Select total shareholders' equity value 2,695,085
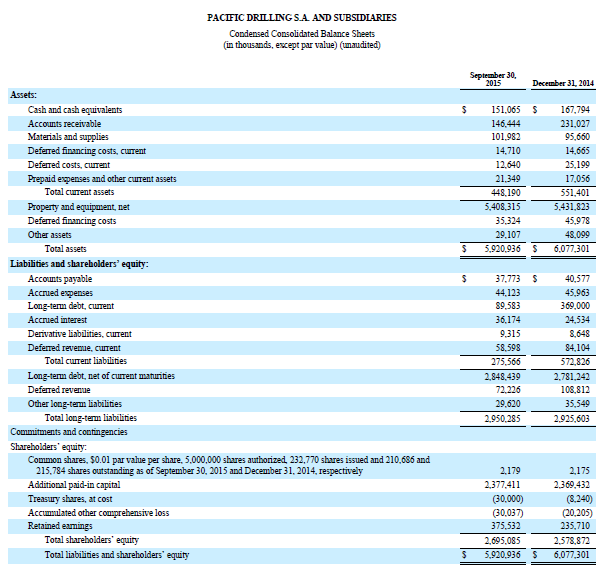 pos(502,541)
